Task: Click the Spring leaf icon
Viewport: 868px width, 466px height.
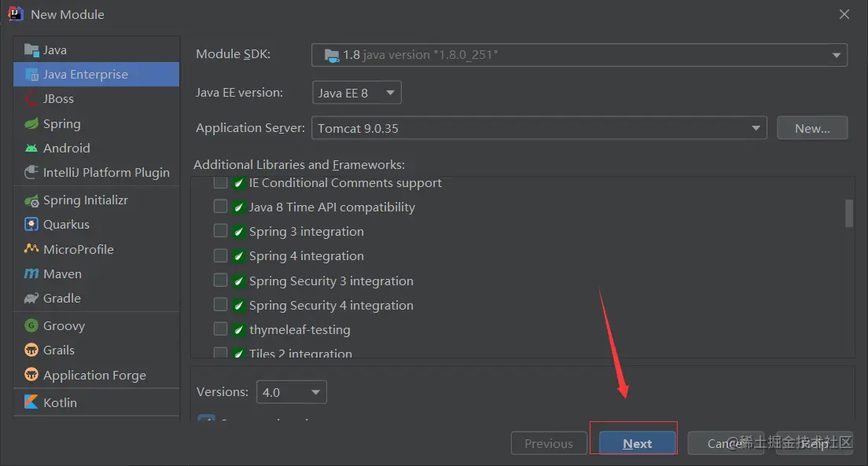Action: (31, 123)
